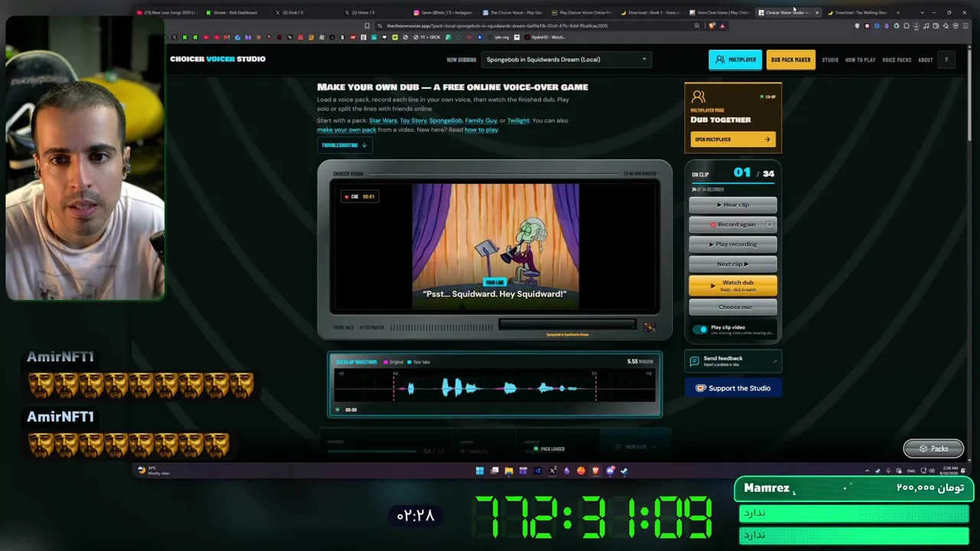The image size is (980, 551).
Task: Click Support the Studio button
Action: point(733,388)
